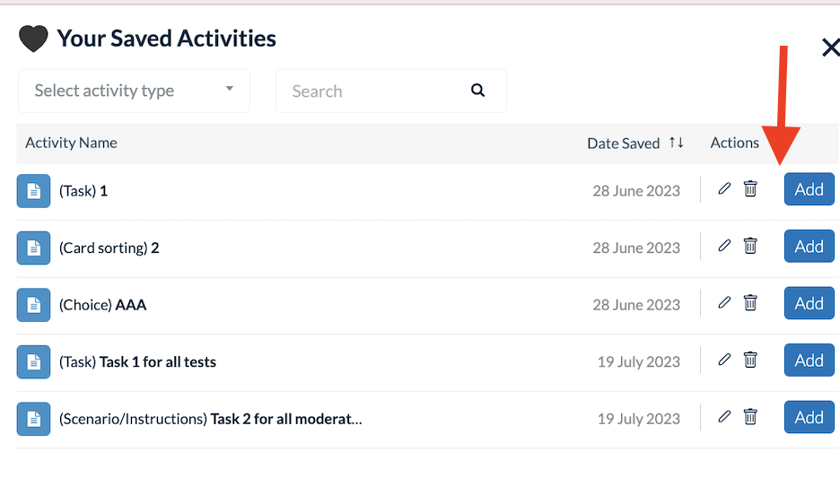Image resolution: width=840 pixels, height=504 pixels.
Task: Add Task 1 for all tests
Action: tap(809, 361)
